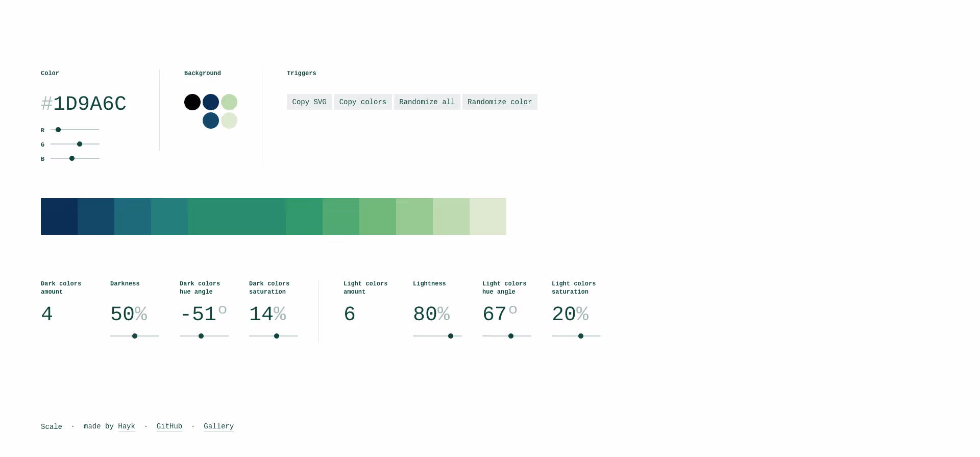Click the Color heading
The width and height of the screenshot is (980, 457).
[x=50, y=74]
